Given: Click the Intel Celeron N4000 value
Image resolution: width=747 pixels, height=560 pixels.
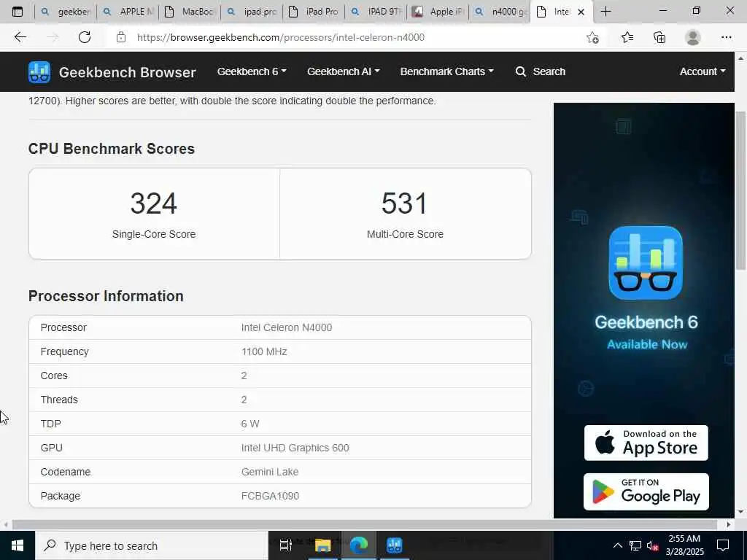Looking at the screenshot, I should [x=286, y=327].
